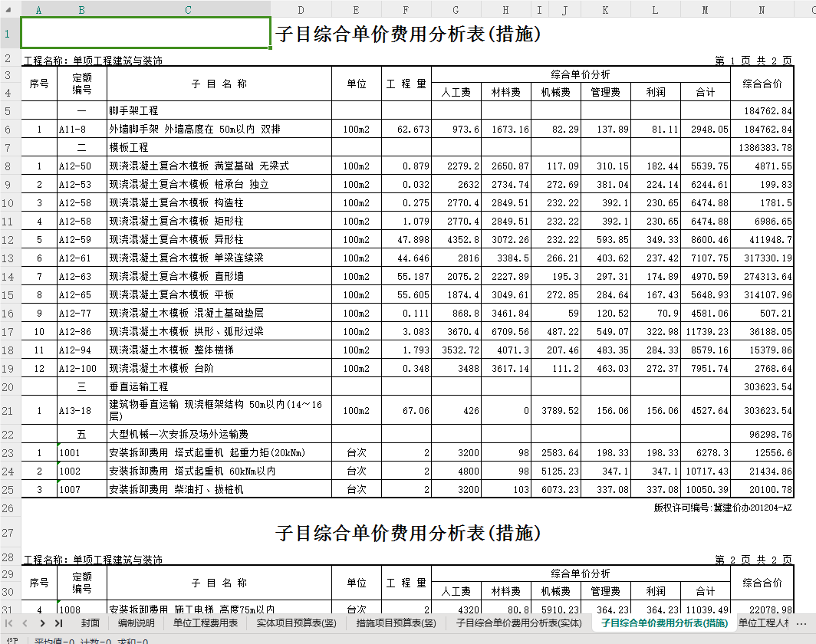Select the 垂直运输工程 section cell
The width and height of the screenshot is (816, 644).
[x=219, y=387]
